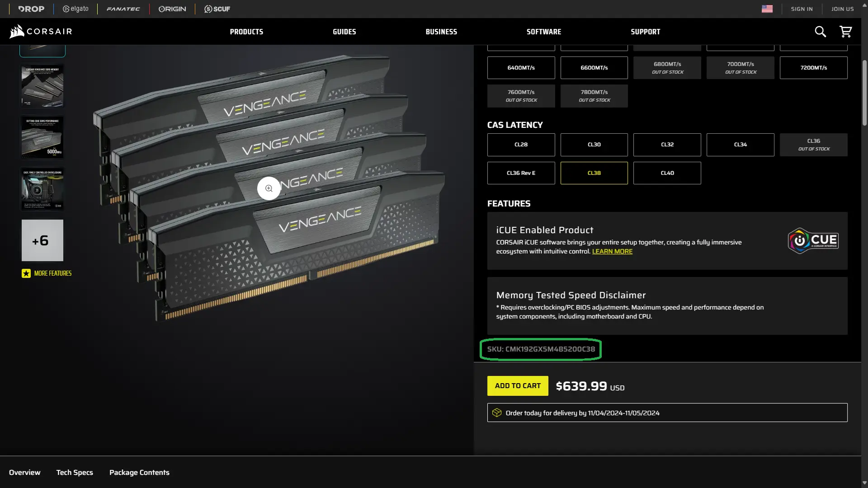Click the More Features star icon
The height and width of the screenshot is (488, 868).
coord(26,273)
